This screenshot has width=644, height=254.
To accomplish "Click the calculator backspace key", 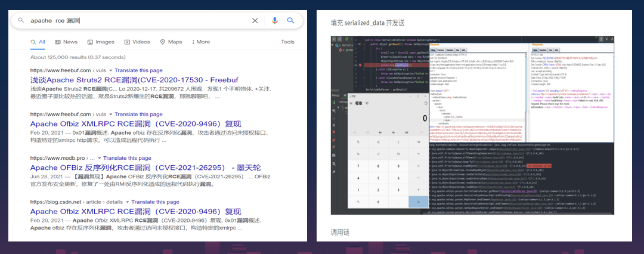I will [419, 142].
